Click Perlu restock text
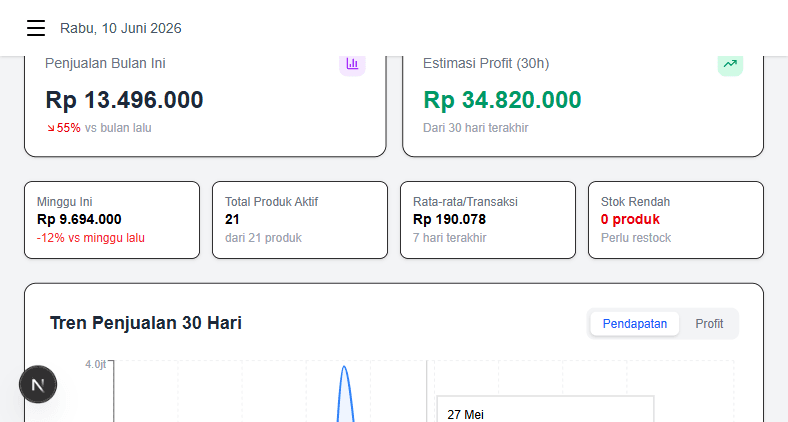This screenshot has width=788, height=422. 636,238
